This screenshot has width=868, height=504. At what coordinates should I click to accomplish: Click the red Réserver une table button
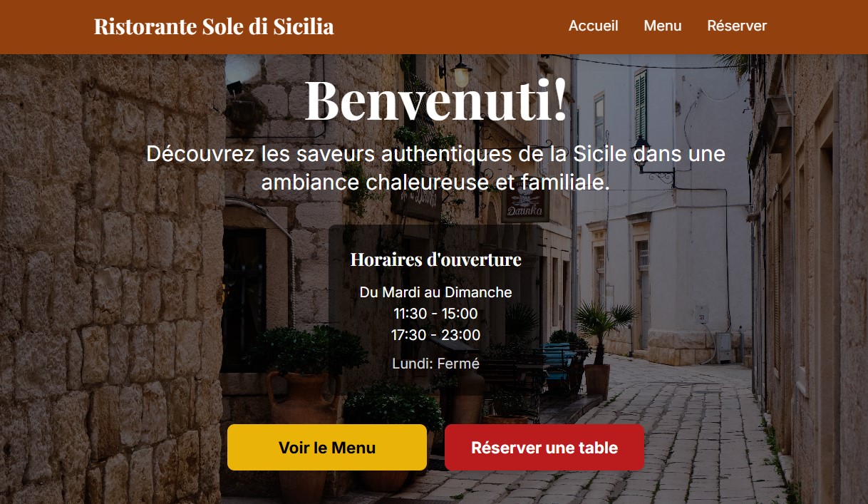(544, 447)
